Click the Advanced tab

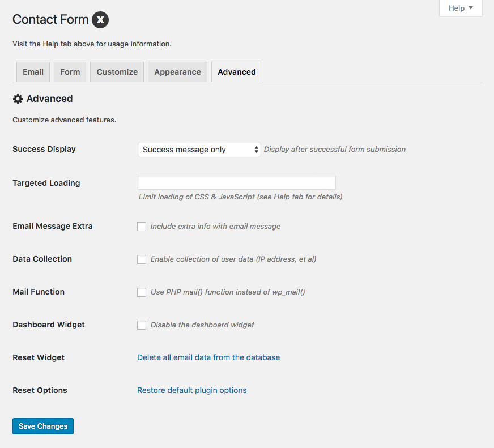point(237,72)
